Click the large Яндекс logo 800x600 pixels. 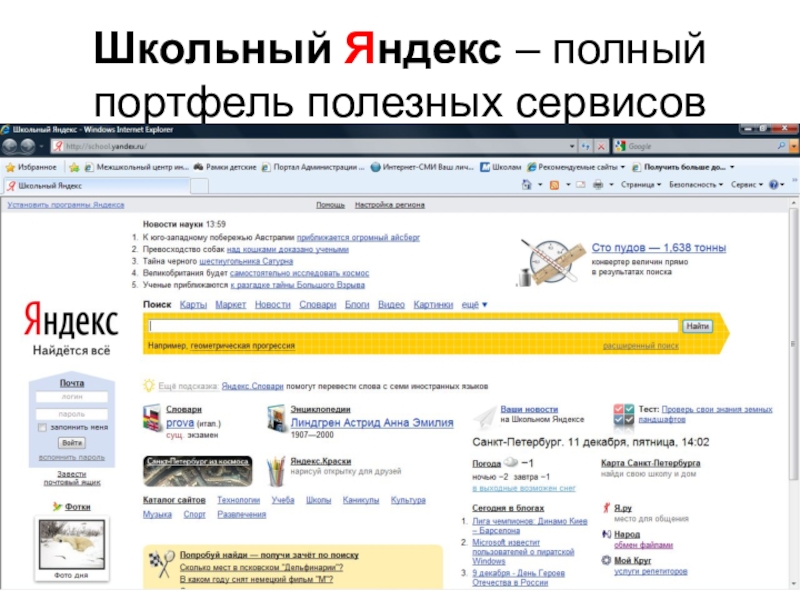point(71,320)
